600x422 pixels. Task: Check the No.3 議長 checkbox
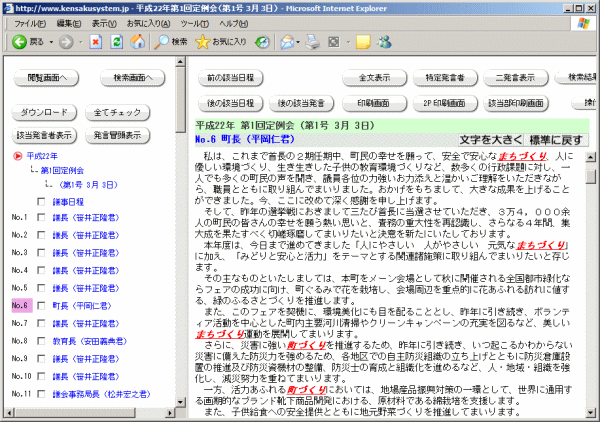tap(41, 253)
